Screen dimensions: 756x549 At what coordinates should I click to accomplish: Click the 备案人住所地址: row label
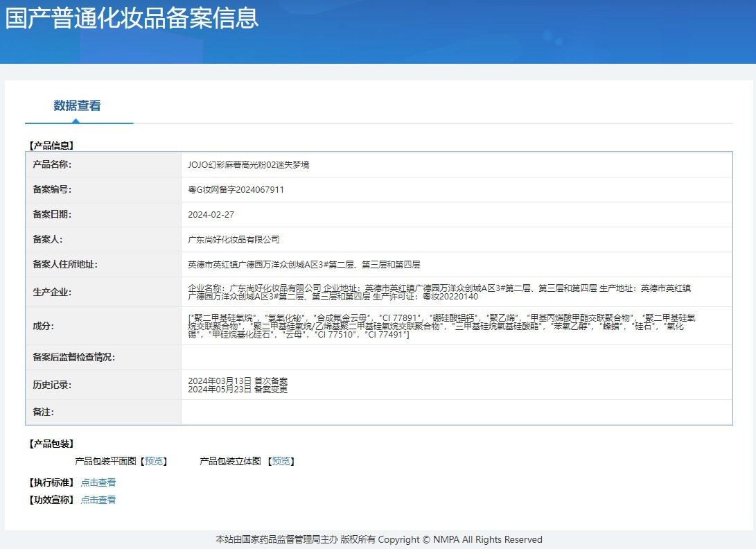(65, 264)
